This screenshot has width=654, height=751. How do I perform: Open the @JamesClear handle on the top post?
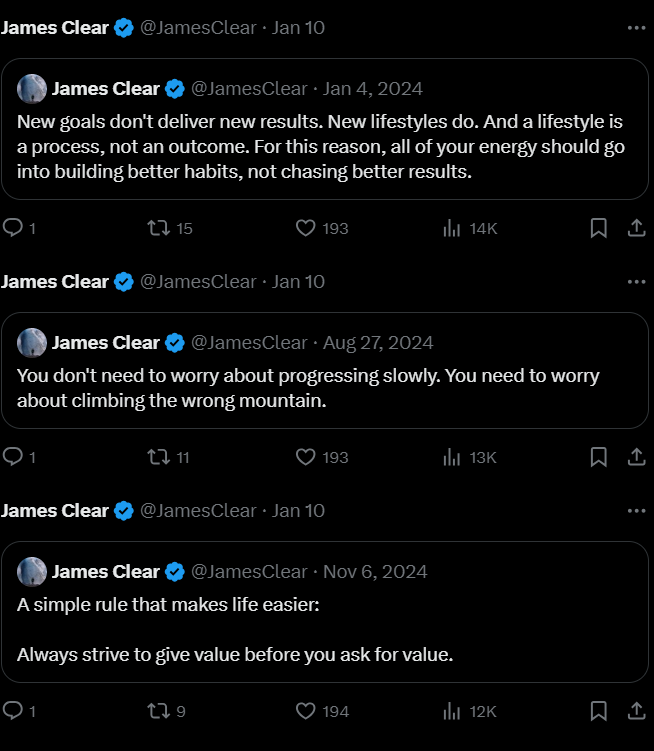point(198,28)
